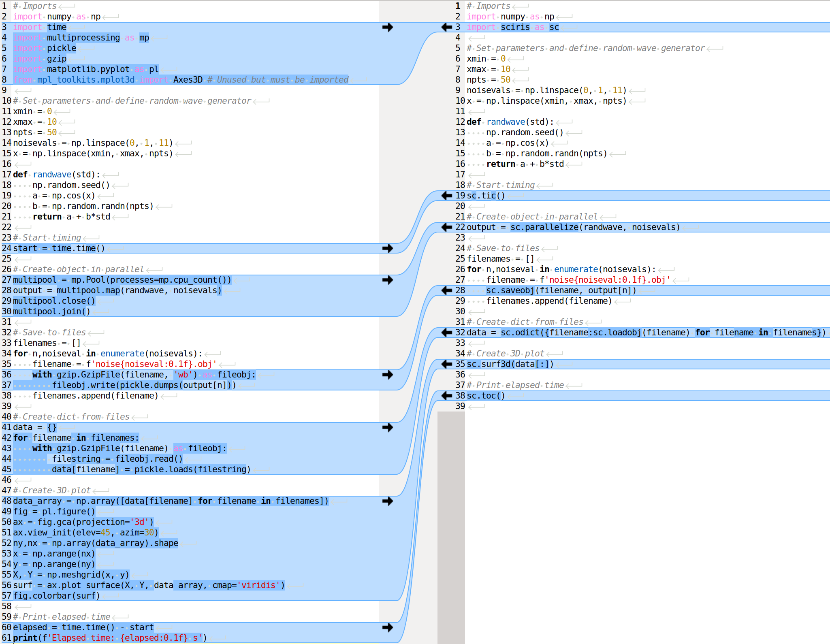Copy gzip.GzipFile 'wb' block to right pane
The image size is (830, 644).
(387, 375)
